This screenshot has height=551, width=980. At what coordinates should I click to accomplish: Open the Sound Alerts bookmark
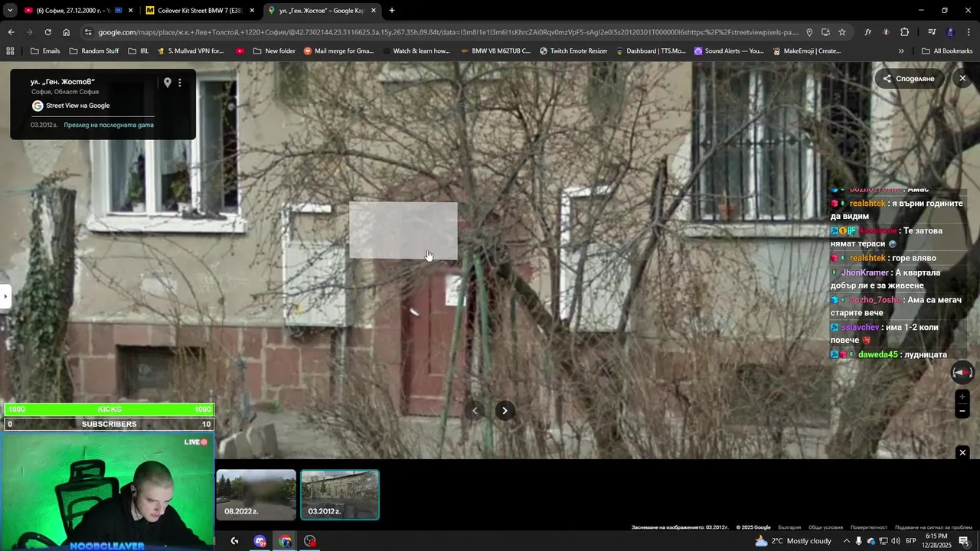coord(729,51)
